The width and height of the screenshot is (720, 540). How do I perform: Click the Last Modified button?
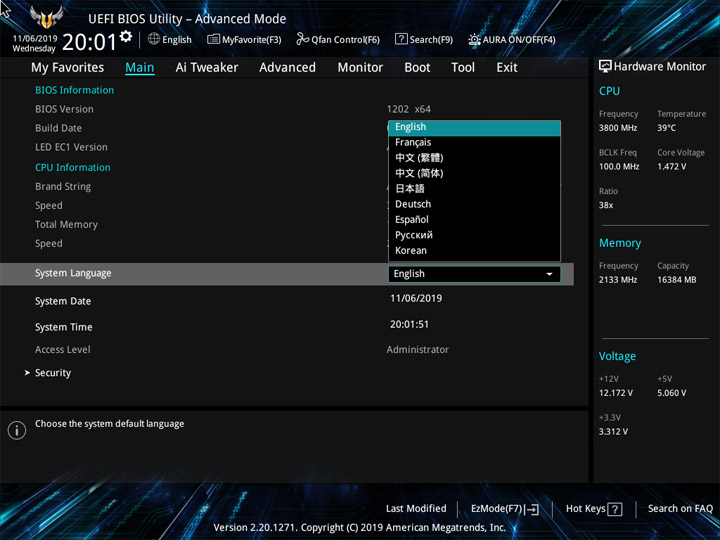pyautogui.click(x=416, y=508)
